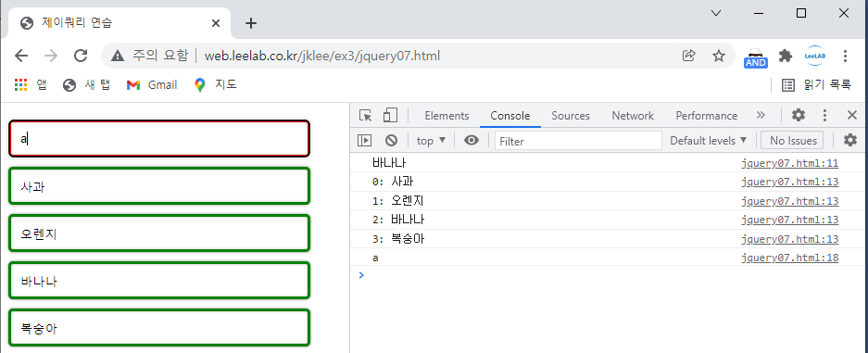Screen dimensions: 868x353
Task: Select console text 0: 사과
Action: [393, 182]
